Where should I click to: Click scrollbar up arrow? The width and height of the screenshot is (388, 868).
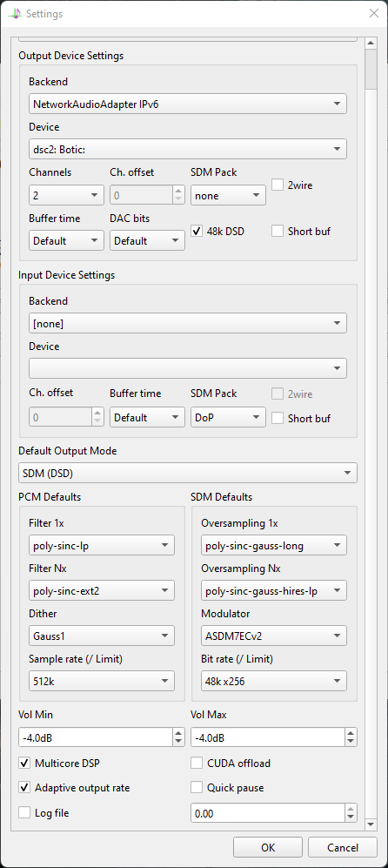tap(371, 43)
